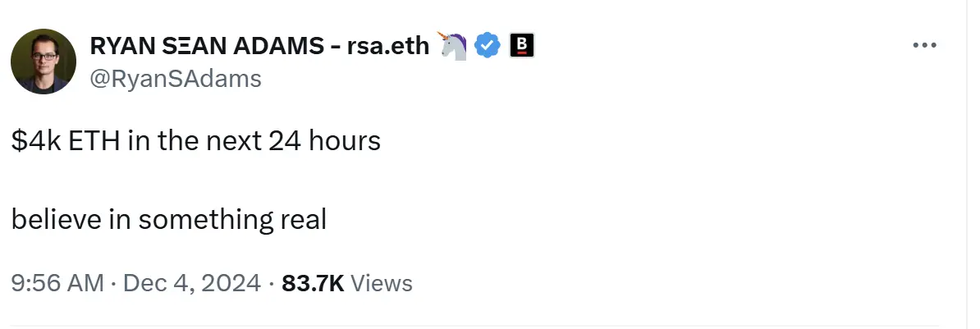Click the rsa.eth part of the name
Image resolution: width=980 pixels, height=329 pixels.
point(389,47)
